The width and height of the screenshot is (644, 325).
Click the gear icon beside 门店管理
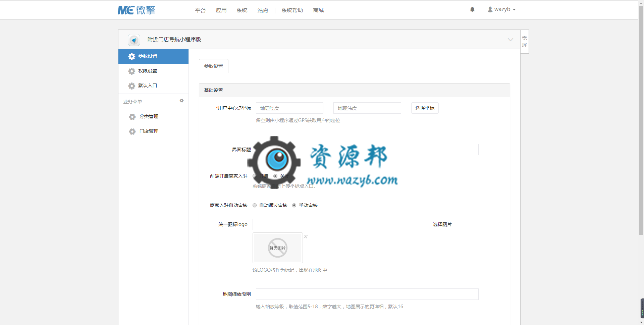pos(132,131)
